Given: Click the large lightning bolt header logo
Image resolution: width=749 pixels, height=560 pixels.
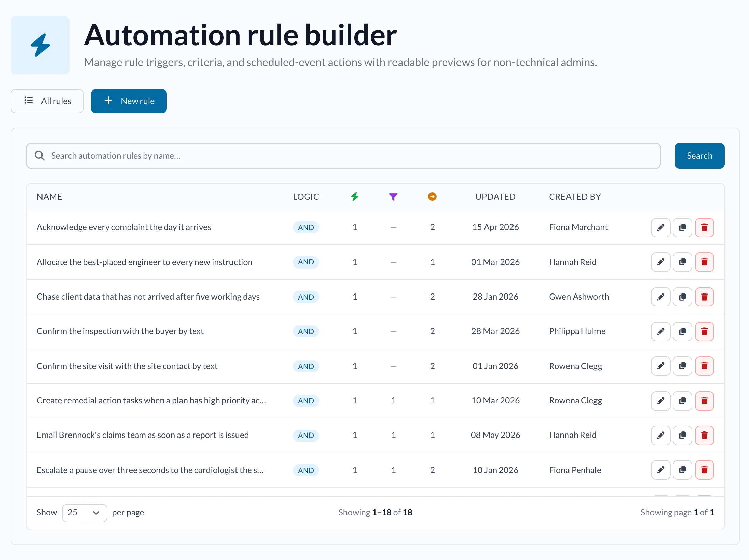Looking at the screenshot, I should (x=40, y=45).
